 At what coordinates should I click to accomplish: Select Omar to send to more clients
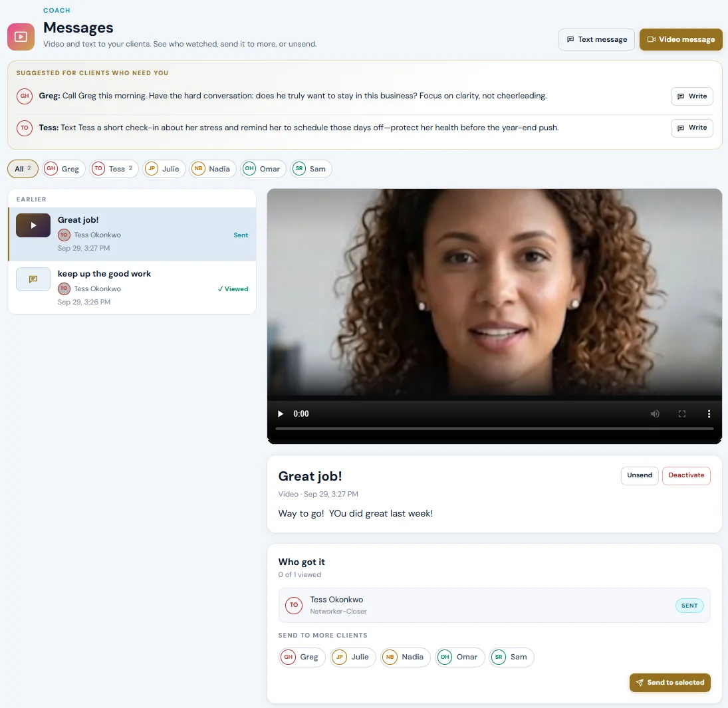click(x=459, y=657)
